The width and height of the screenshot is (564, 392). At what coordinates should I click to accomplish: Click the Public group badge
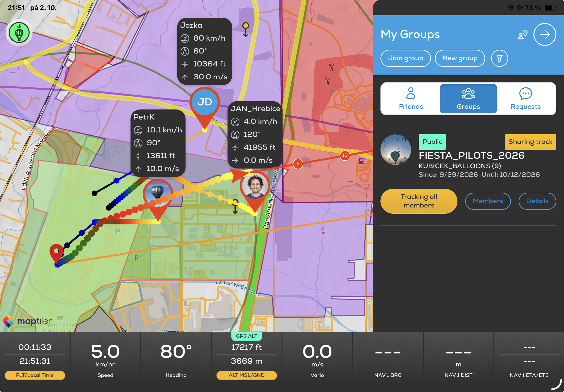[432, 142]
